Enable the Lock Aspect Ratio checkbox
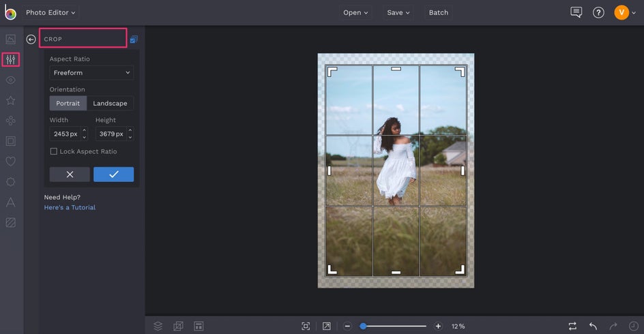Screen dimensions: 644x334 click(x=54, y=151)
